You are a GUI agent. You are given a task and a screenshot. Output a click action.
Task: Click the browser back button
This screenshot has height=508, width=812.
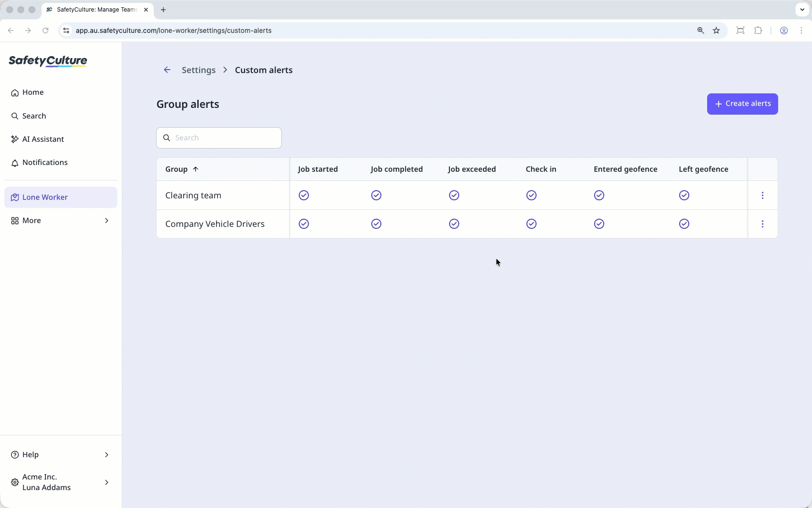click(11, 30)
